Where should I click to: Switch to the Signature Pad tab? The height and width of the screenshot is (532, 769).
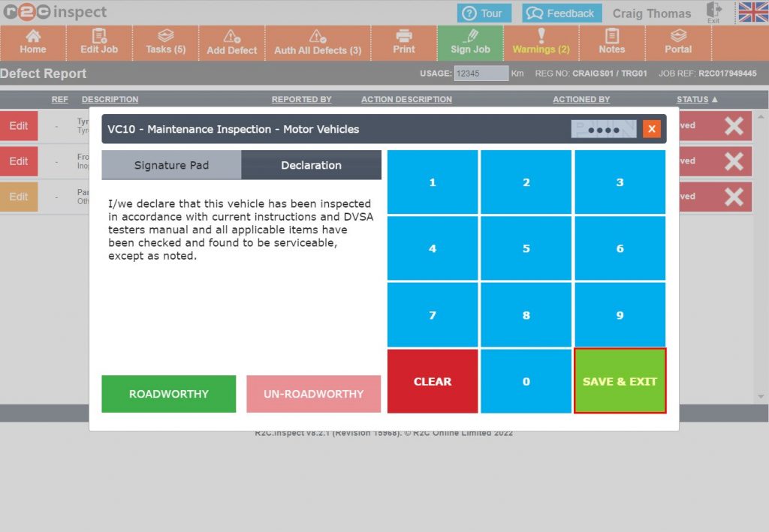(171, 165)
